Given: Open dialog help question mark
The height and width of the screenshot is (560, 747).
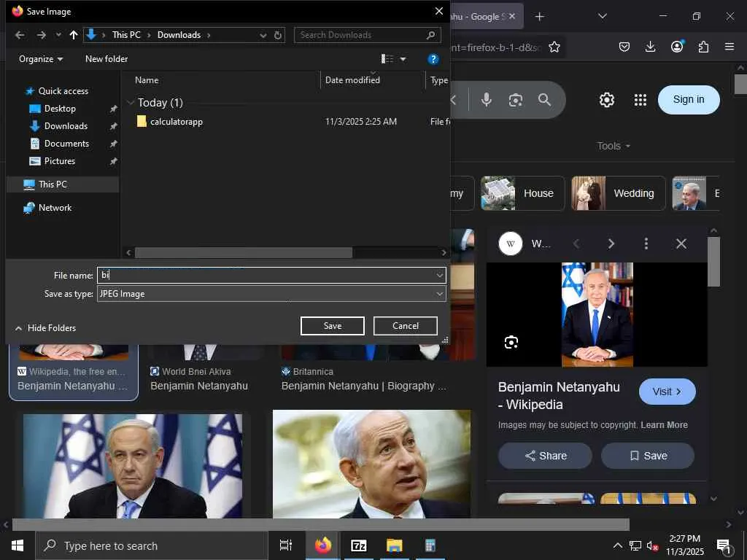Looking at the screenshot, I should [433, 59].
